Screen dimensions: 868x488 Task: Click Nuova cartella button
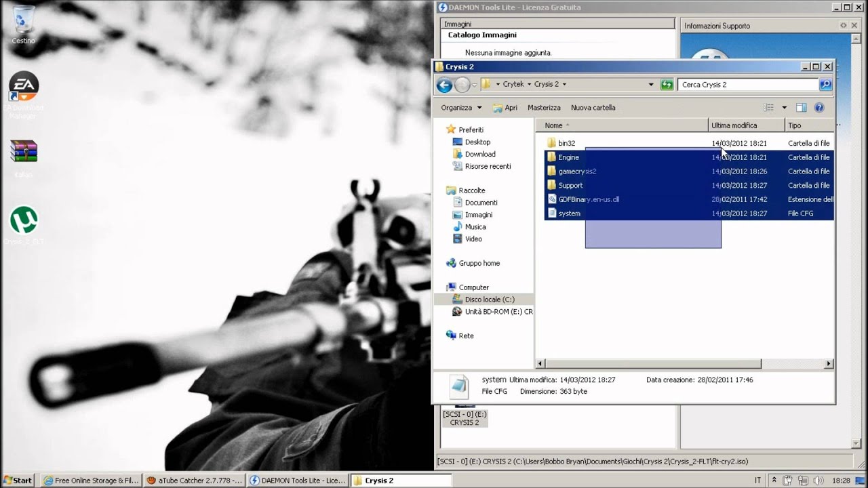point(593,108)
